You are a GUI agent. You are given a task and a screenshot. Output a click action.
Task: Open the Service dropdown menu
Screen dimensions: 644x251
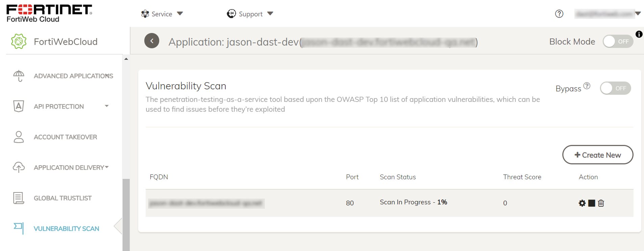pos(162,14)
